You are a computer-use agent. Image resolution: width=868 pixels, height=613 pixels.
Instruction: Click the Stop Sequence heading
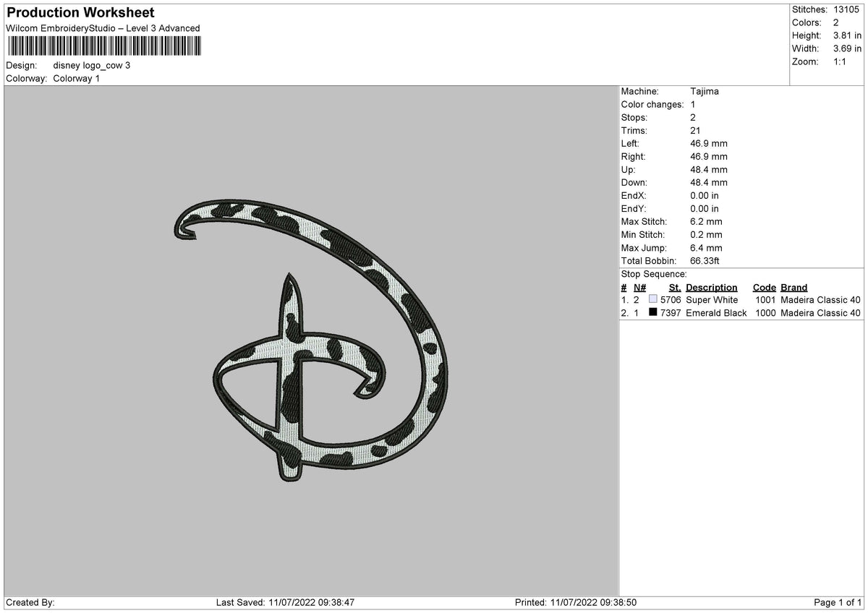654,274
